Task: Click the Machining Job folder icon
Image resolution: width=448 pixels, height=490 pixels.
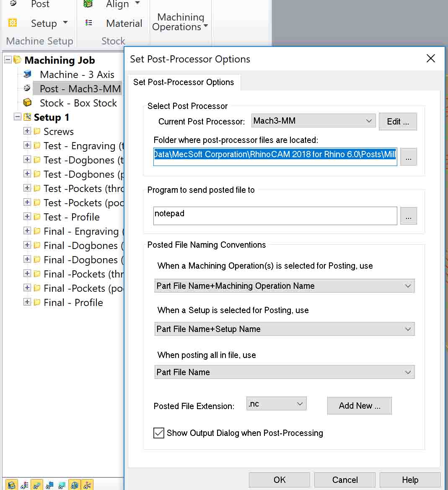Action: click(18, 60)
